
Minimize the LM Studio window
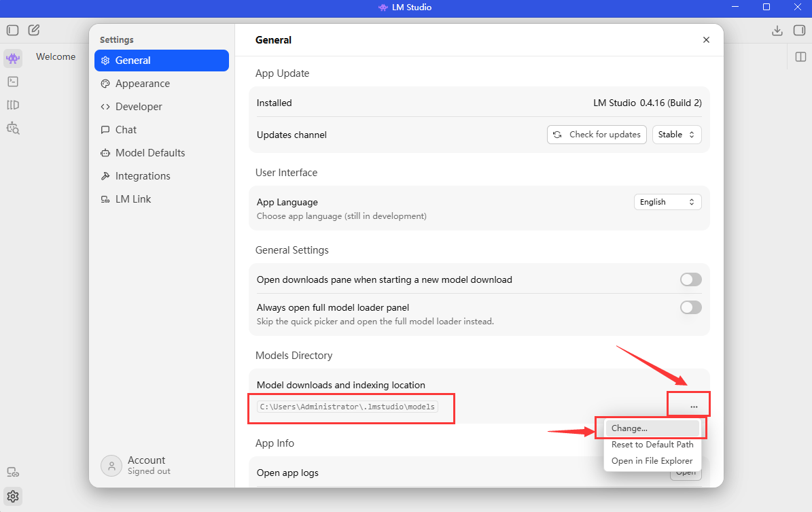tap(735, 7)
